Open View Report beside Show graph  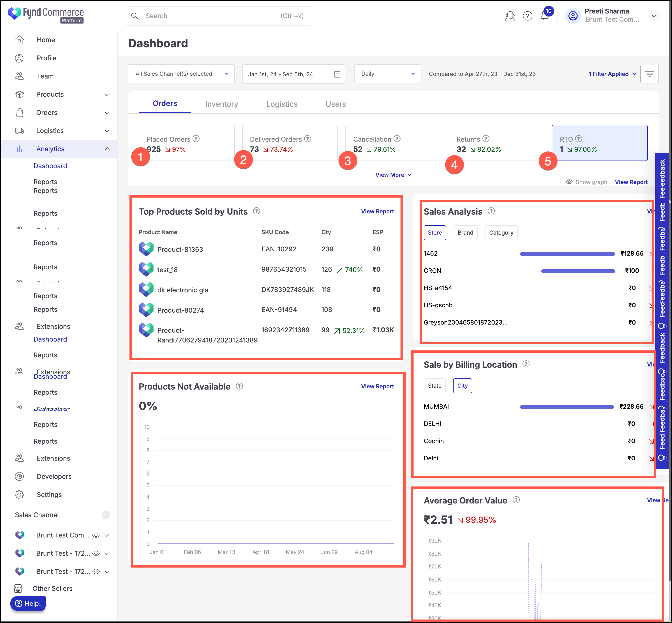pos(631,182)
